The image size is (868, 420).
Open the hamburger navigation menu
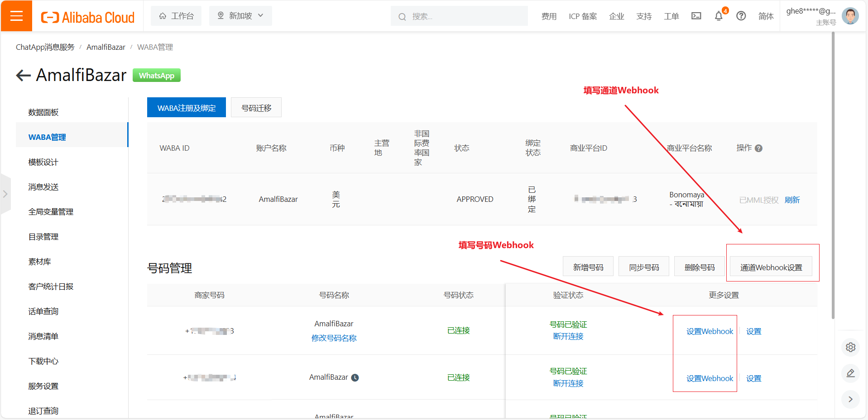[x=16, y=16]
